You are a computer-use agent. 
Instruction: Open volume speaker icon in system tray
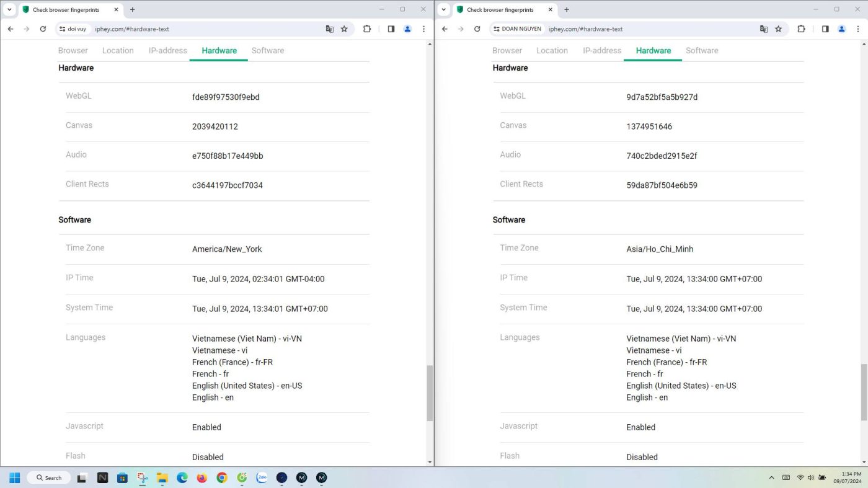pos(811,477)
